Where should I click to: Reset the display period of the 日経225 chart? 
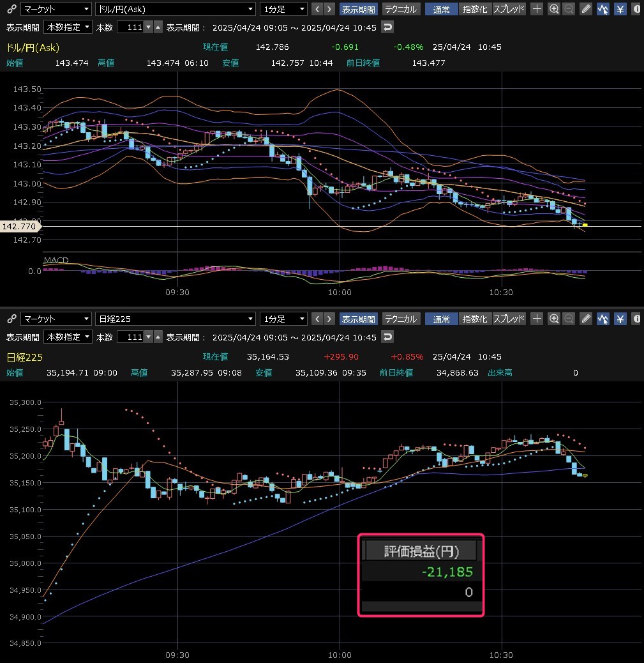[x=387, y=337]
